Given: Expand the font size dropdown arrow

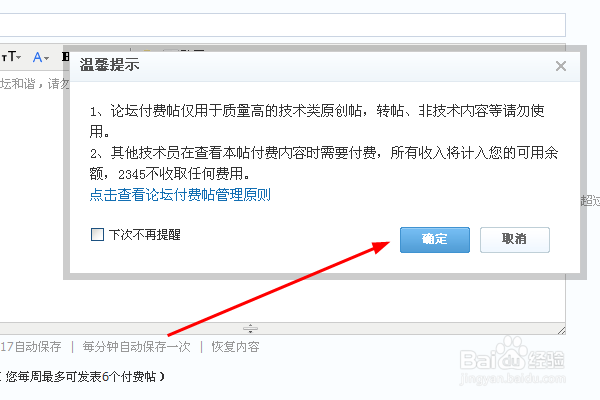Looking at the screenshot, I should [x=19, y=58].
